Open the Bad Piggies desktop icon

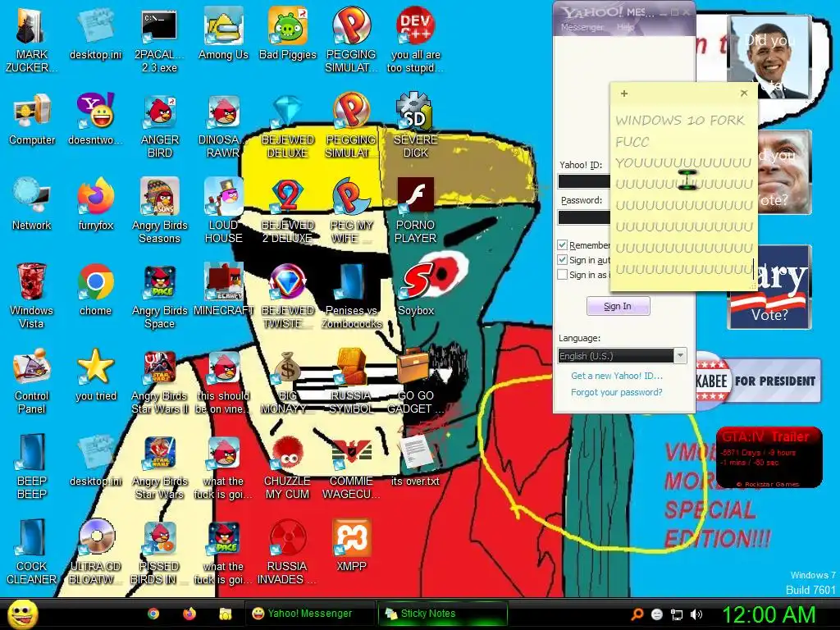click(288, 34)
